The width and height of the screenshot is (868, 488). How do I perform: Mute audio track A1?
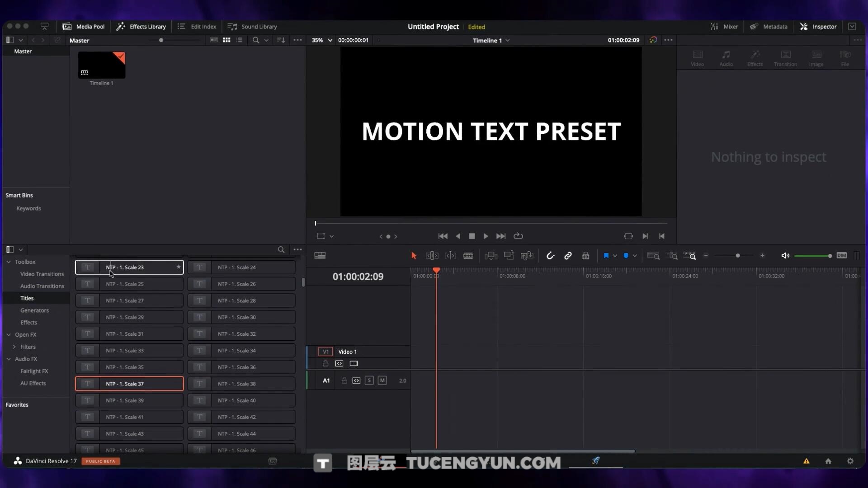pos(382,380)
